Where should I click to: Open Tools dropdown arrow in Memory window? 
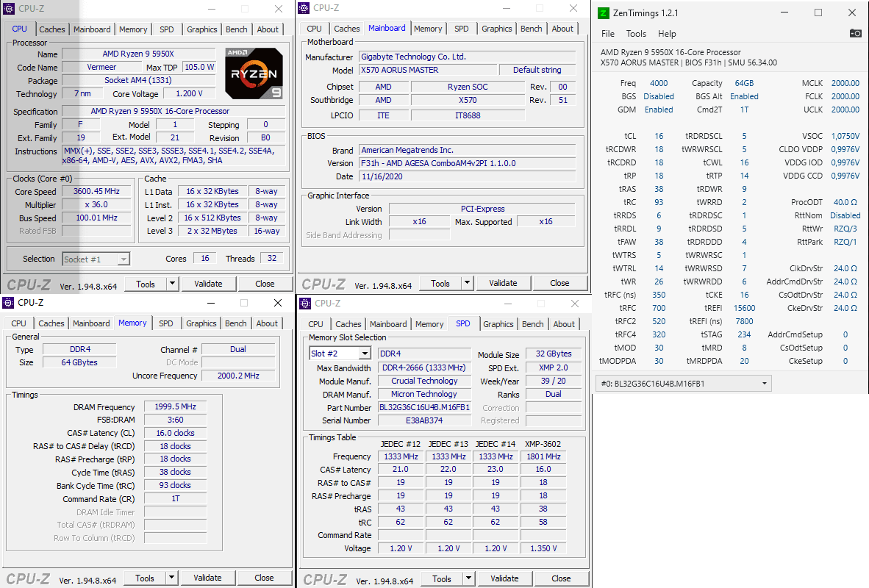(172, 578)
